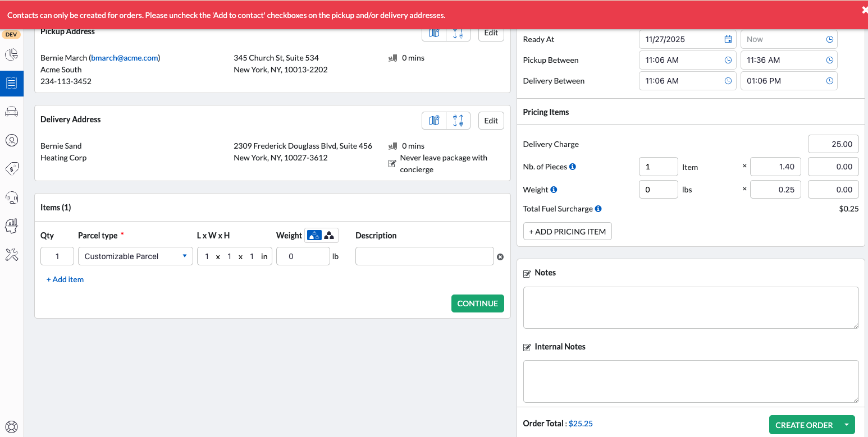
Task: Select the black total-weight stacked boxes icon
Action: [330, 236]
